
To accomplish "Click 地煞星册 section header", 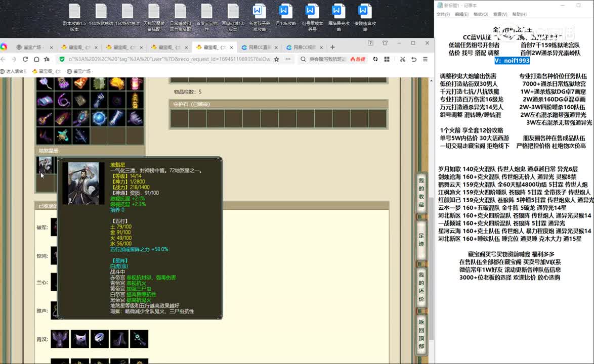I will tap(90, 151).
